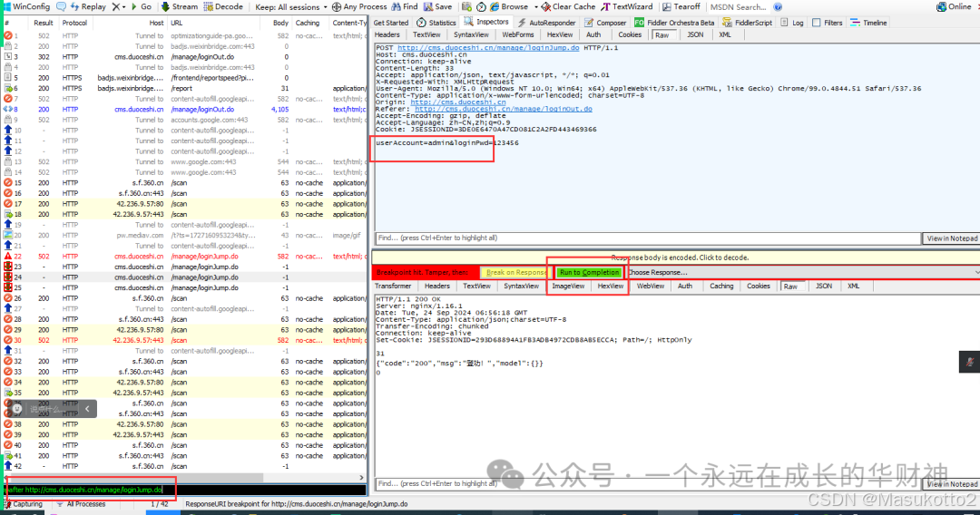Open the FiddlerScript tab
The image size is (980, 515).
point(748,23)
